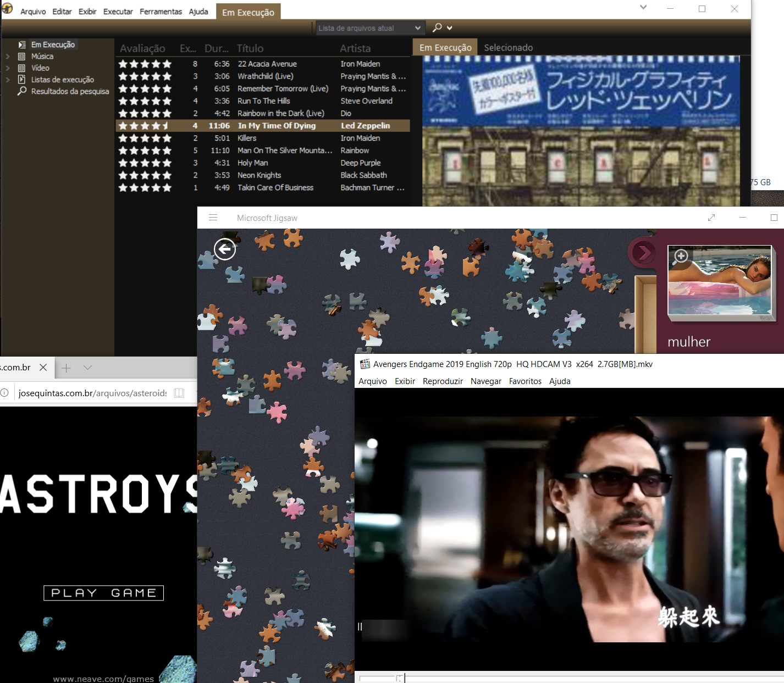Screen dimensions: 784x683
Task: Click the chevron in MediaMonkey title bar
Action: (643, 8)
